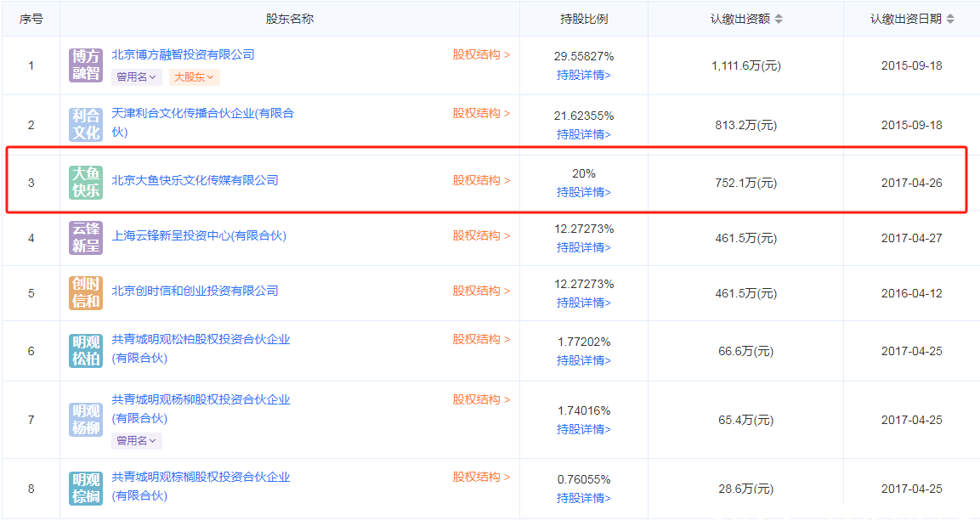This screenshot has height=526, width=980.
Task: Expand 大股东 tag dropdown
Action: click(193, 76)
